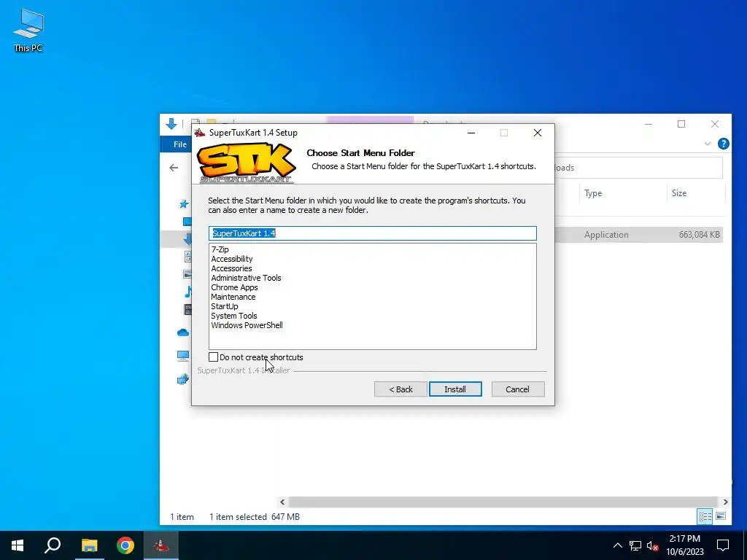Click the muted volume tray icon
Viewport: 747px width, 560px height.
click(x=652, y=545)
